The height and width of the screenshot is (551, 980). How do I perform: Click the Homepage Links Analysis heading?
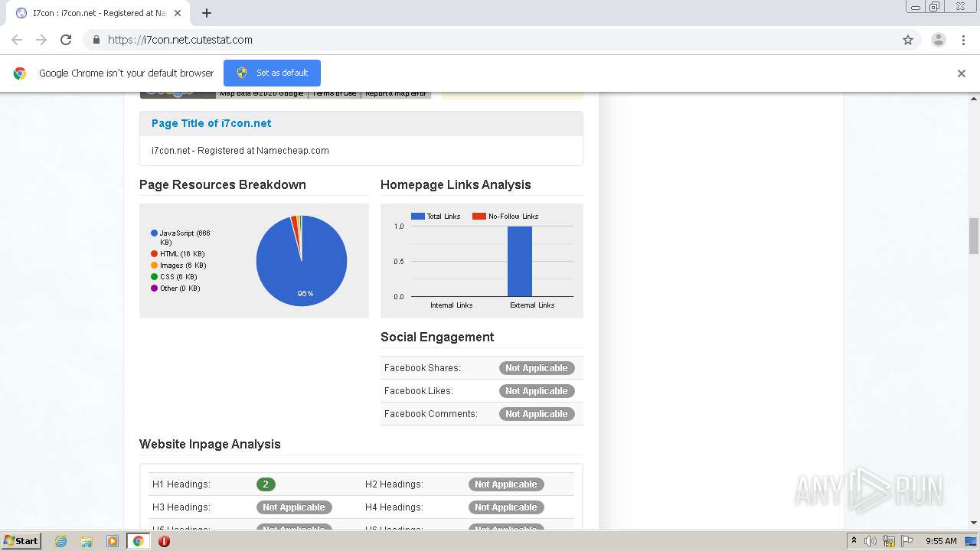[x=456, y=184]
